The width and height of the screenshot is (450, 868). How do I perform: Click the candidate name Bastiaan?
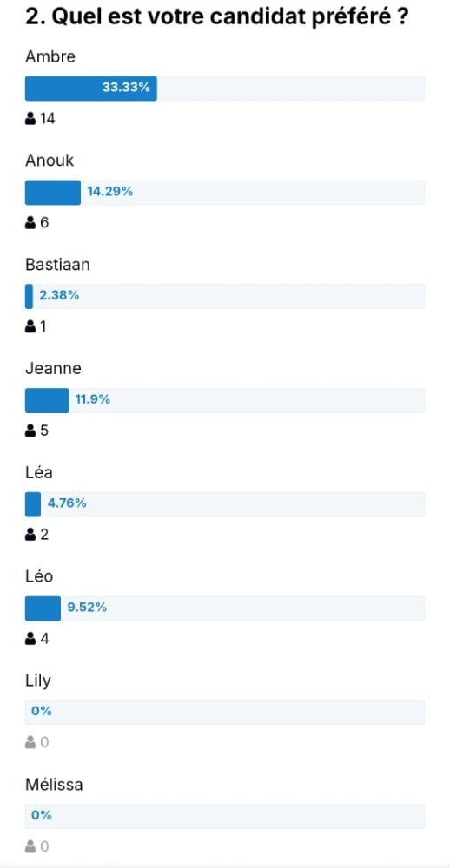(57, 265)
